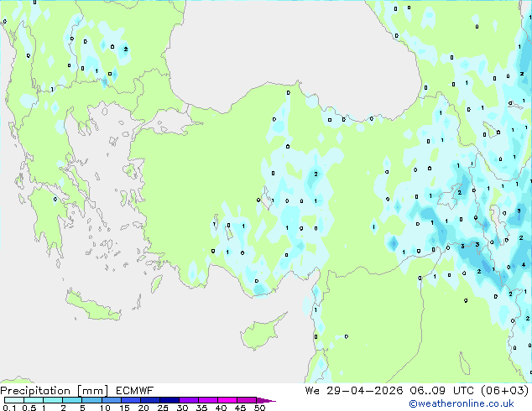Pick the 40–45 mm bright magenta legend box
Image resolution: width=532 pixels, height=411 pixels.
227,400
